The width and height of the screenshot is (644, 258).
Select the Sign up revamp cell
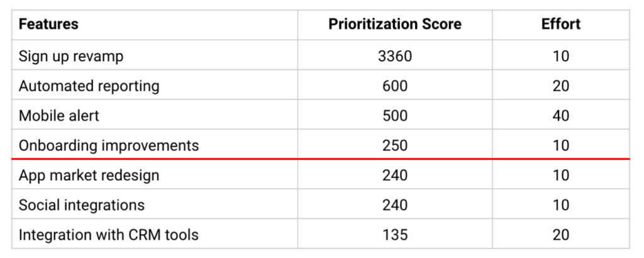(x=155, y=55)
